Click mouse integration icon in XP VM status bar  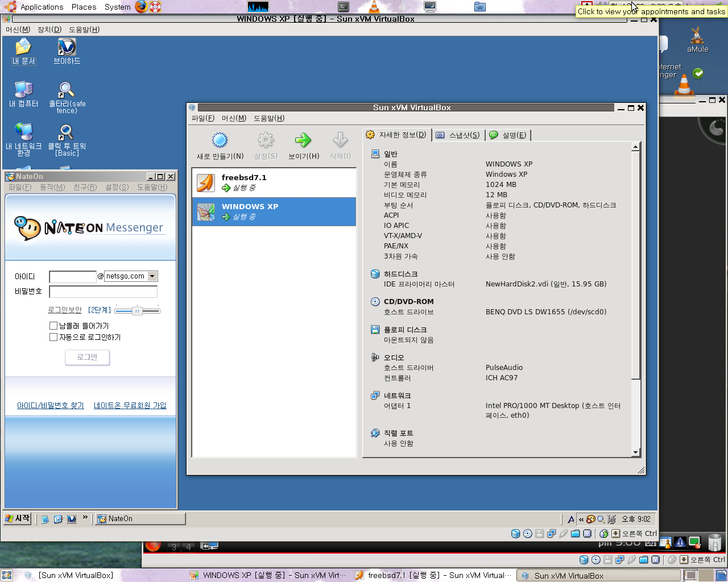604,534
